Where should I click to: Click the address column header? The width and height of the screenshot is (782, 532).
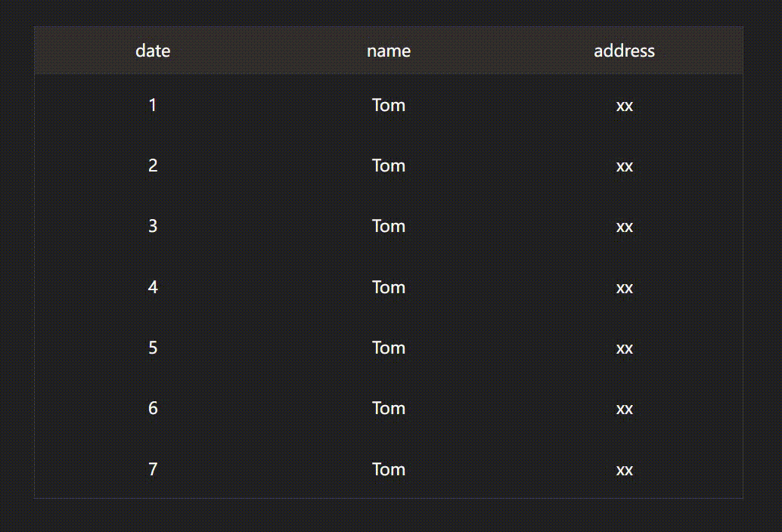(x=624, y=51)
